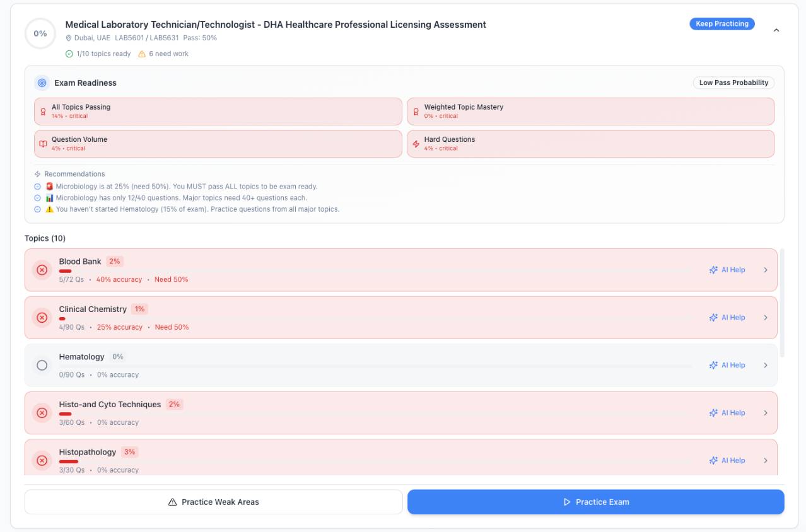Select the empty Hematology status circle
Image resolution: width=806 pixels, height=532 pixels.
(x=42, y=366)
